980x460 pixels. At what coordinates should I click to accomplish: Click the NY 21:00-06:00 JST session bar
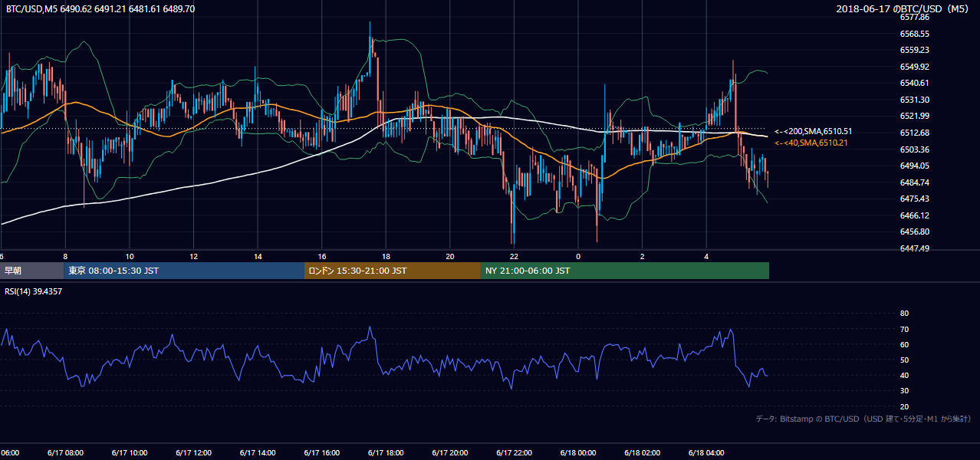625,271
